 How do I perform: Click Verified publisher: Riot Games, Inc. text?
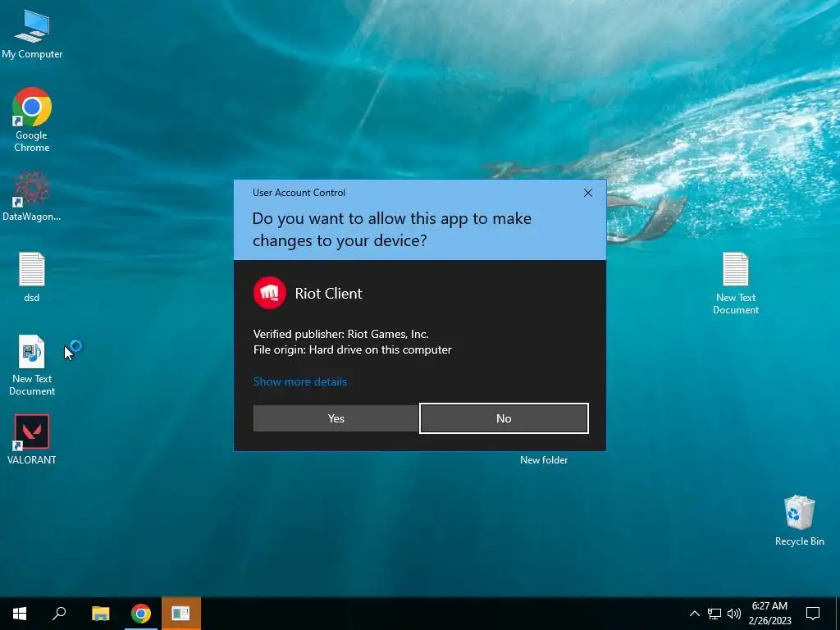(x=340, y=334)
